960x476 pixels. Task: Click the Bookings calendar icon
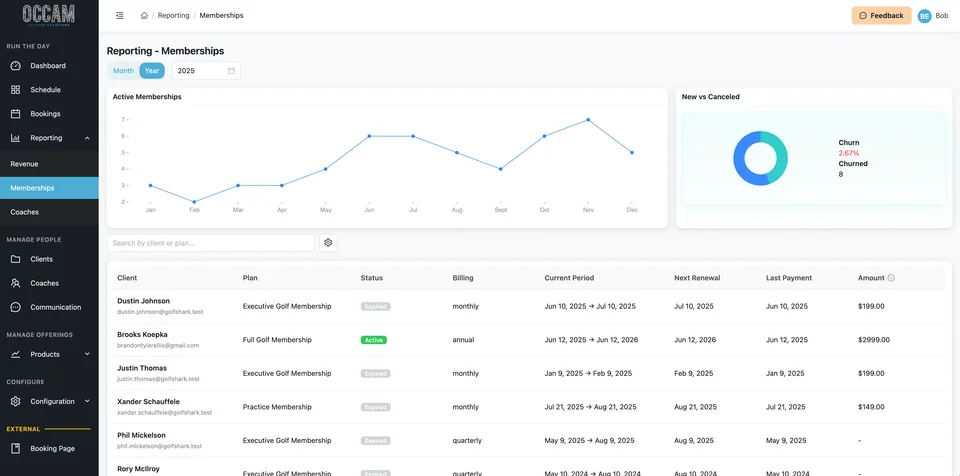(x=16, y=113)
